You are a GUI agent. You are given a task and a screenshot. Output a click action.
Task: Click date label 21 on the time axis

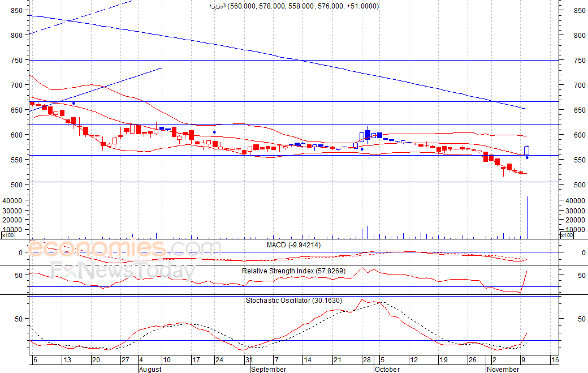[338, 360]
